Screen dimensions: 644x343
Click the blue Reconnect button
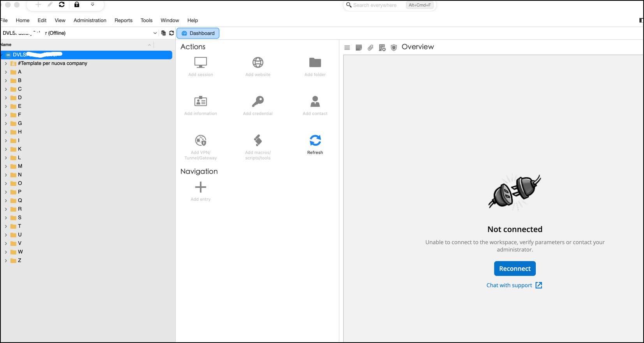point(515,269)
